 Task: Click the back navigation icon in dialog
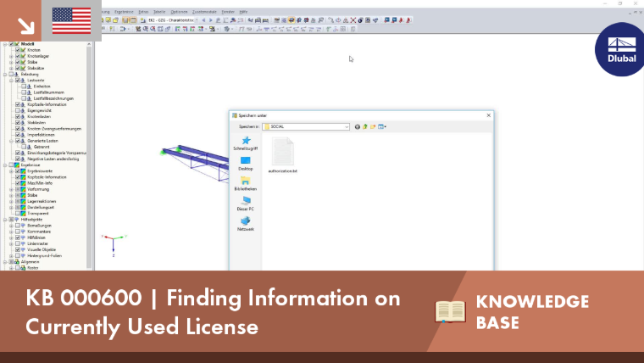(358, 126)
